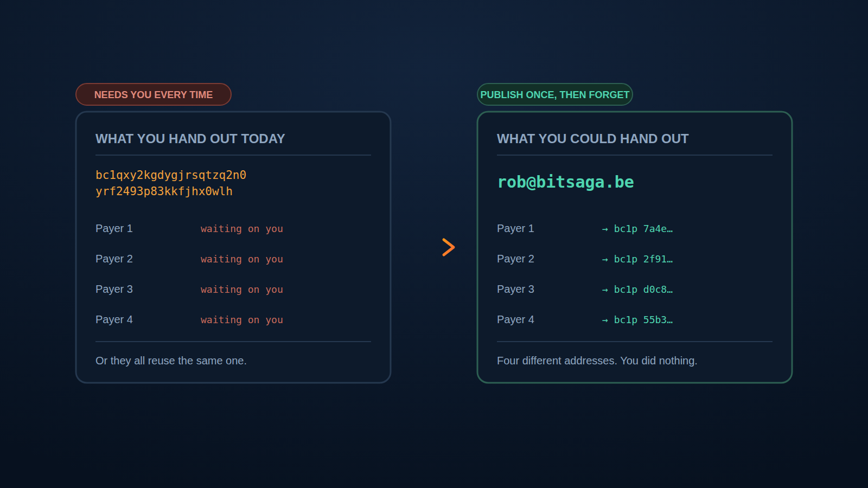The height and width of the screenshot is (488, 868).
Task: Click 'waiting on you' beside Payer 1
Action: (x=242, y=229)
